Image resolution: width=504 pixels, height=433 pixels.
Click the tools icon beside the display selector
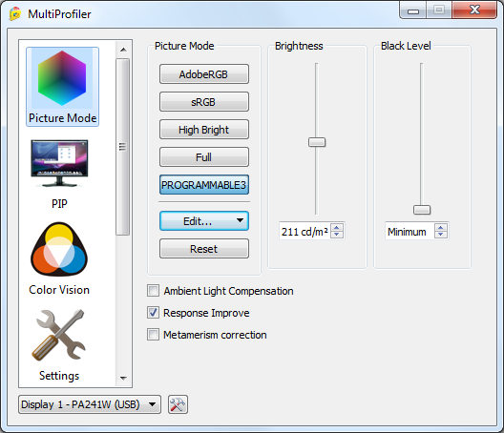point(178,404)
